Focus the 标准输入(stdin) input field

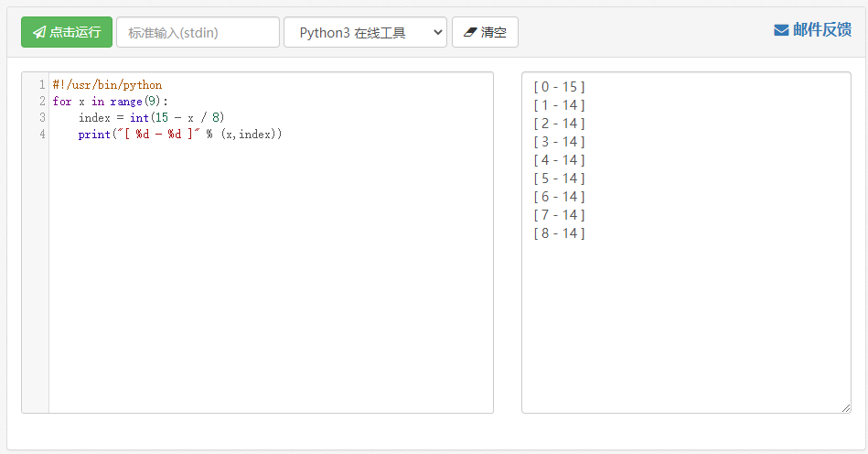[198, 32]
